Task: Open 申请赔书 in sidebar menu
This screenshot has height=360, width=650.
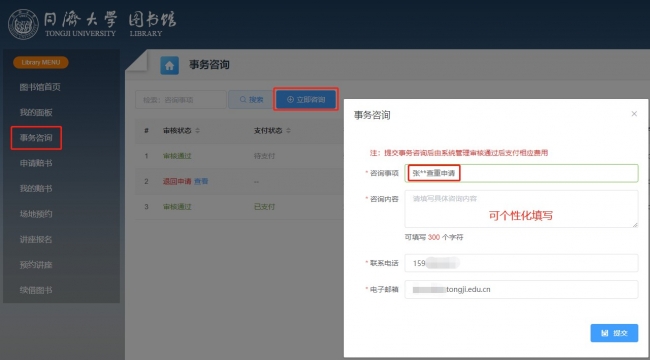Action: 36,163
